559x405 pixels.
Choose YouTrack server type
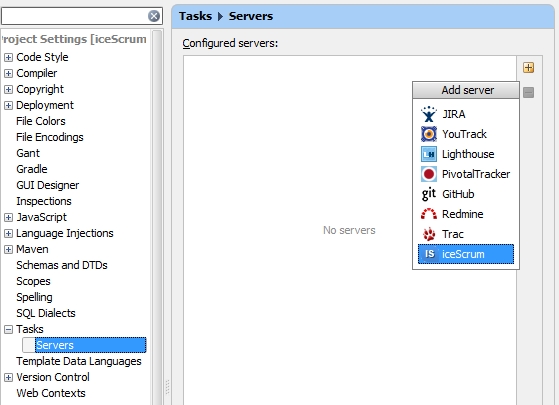coord(466,134)
